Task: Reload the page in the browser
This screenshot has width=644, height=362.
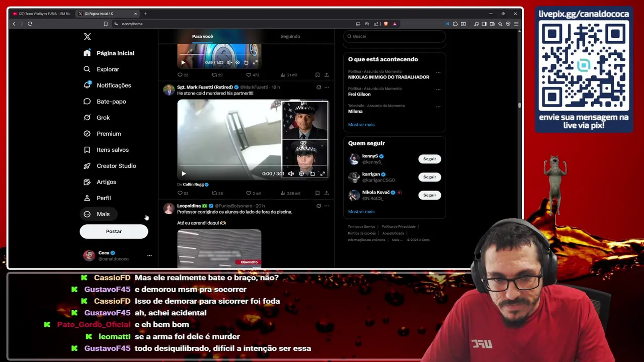Action: click(x=30, y=24)
